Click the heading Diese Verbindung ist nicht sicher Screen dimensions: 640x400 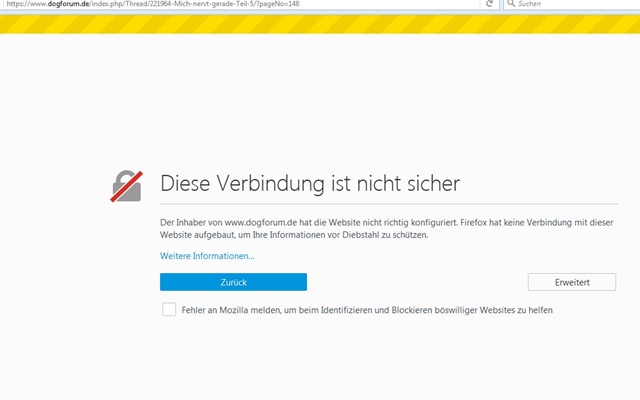tap(310, 183)
